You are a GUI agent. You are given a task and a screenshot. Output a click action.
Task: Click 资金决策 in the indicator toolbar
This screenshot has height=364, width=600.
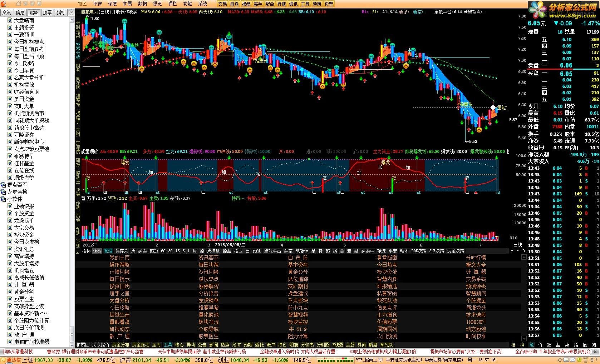coord(456,251)
